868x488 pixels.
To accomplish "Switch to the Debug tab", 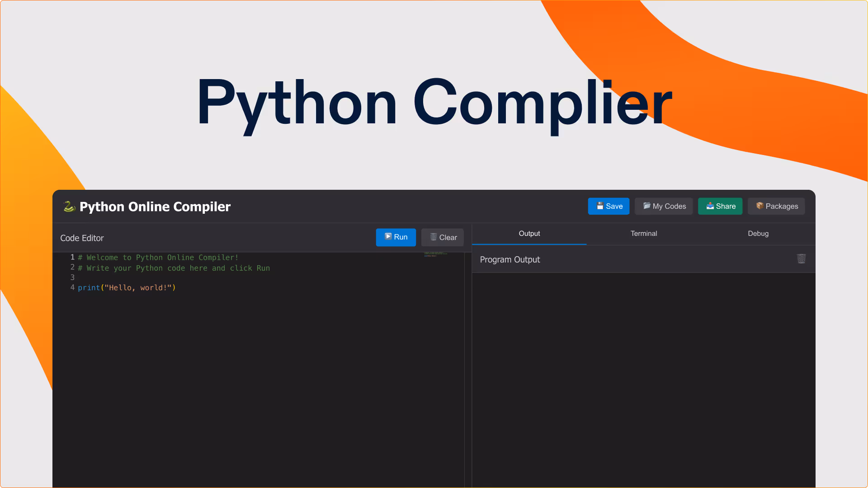I will point(758,234).
